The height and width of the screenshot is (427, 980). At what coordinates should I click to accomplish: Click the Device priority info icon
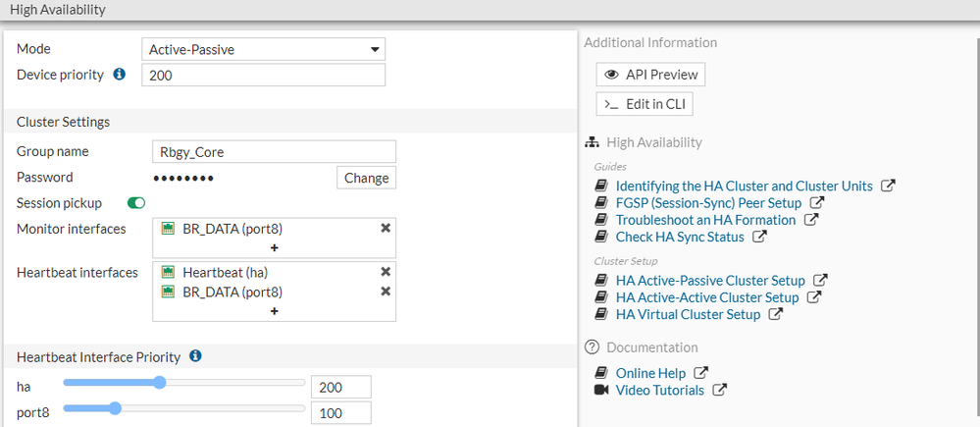120,75
